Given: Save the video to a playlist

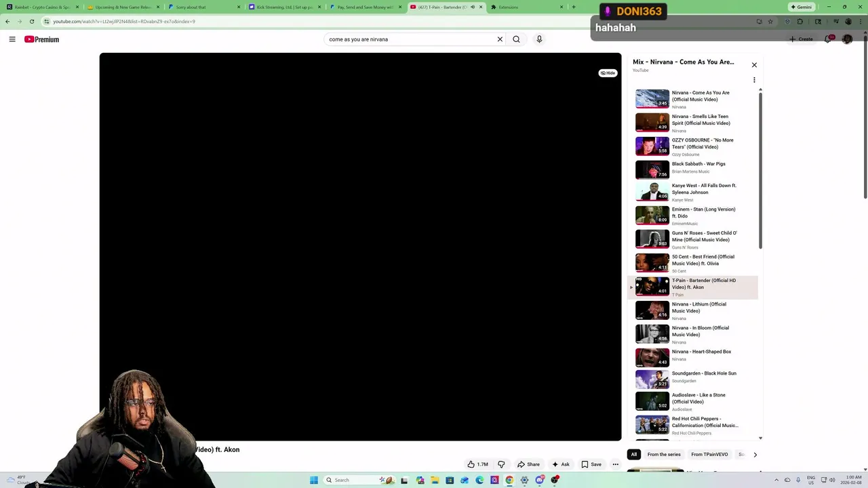Looking at the screenshot, I should tap(591, 464).
